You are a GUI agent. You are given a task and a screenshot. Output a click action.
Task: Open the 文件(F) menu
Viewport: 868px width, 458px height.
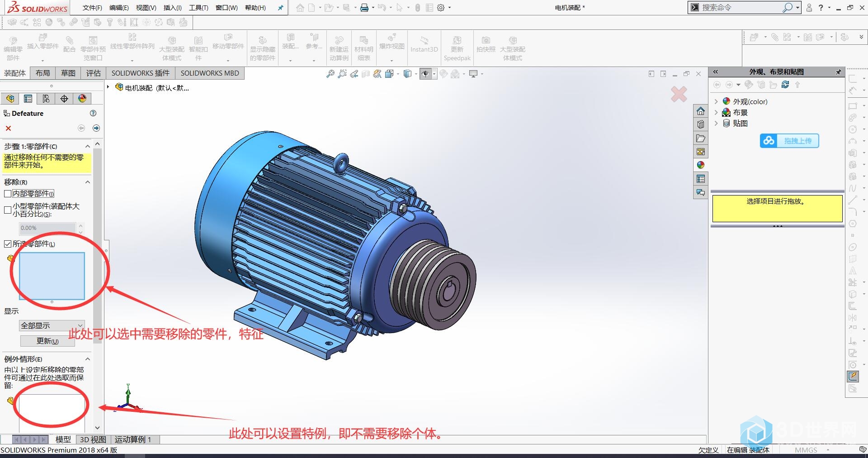[92, 8]
